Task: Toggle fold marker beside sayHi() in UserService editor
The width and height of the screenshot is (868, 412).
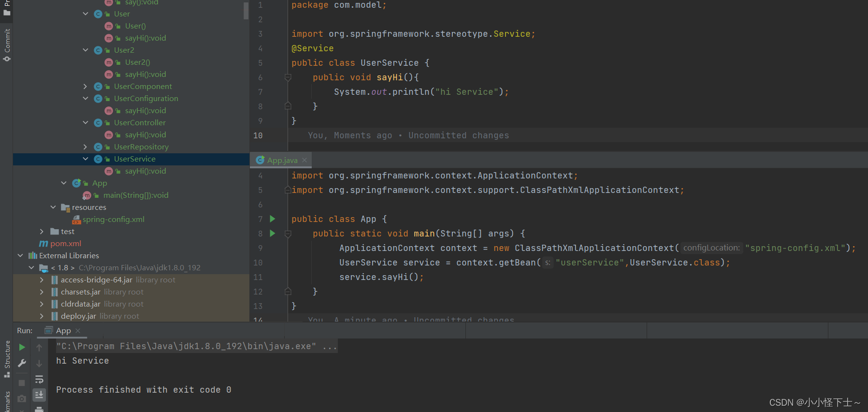Action: click(x=288, y=77)
